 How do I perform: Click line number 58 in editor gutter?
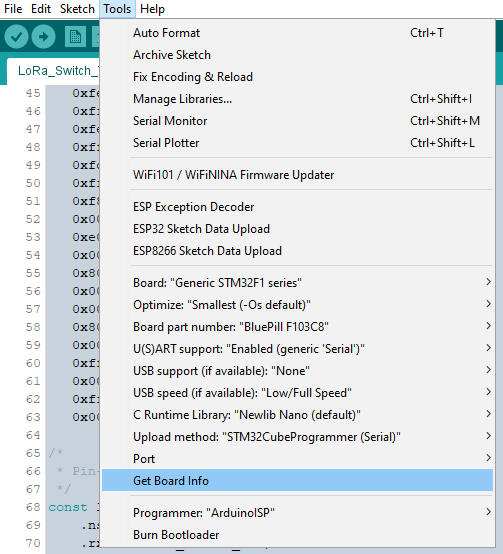tap(33, 327)
